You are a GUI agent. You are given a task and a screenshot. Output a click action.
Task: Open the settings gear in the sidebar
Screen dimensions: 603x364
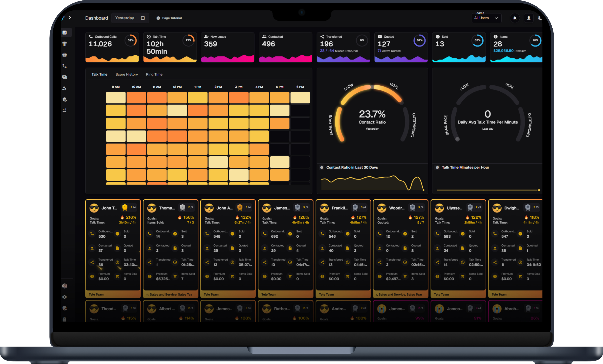[64, 297]
